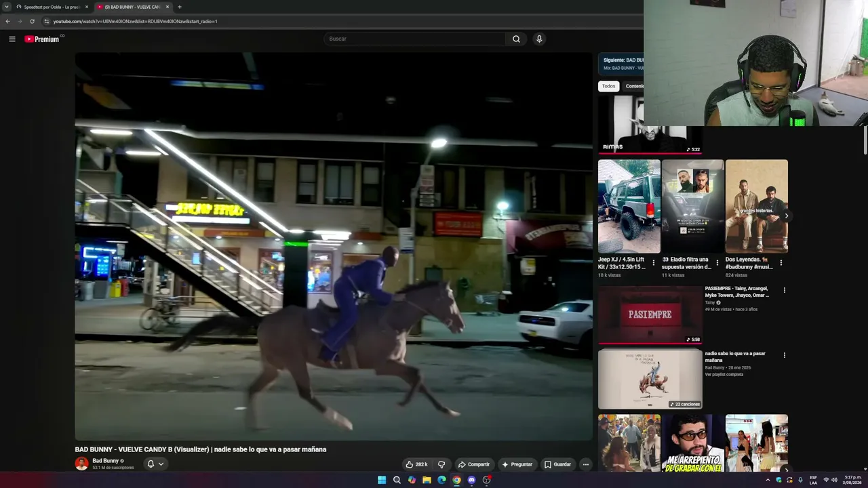
Task: Select the BAD BUNNY - VUELVE CANDY B tab
Action: 132,7
